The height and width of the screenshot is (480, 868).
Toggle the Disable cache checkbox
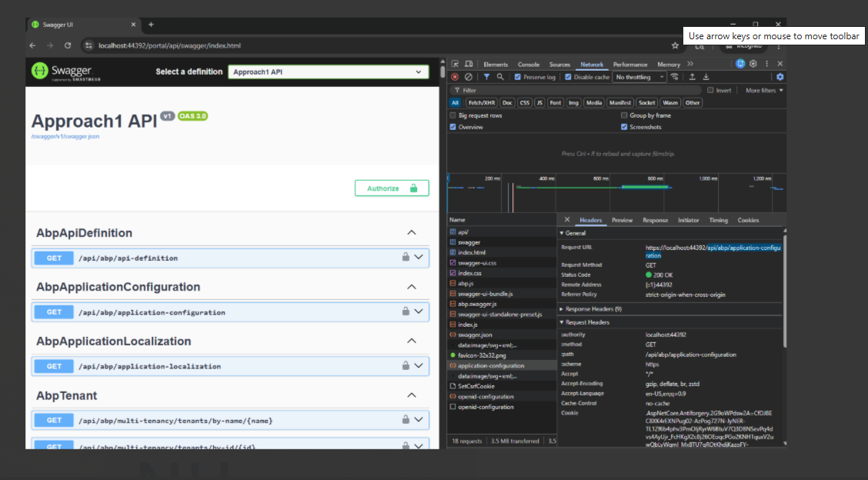568,77
